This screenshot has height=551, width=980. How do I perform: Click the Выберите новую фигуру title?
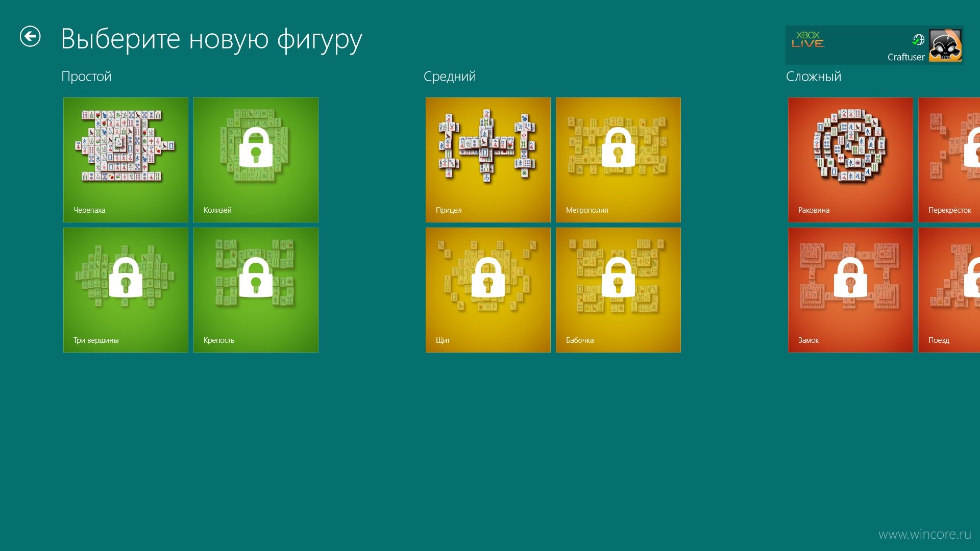click(x=211, y=40)
